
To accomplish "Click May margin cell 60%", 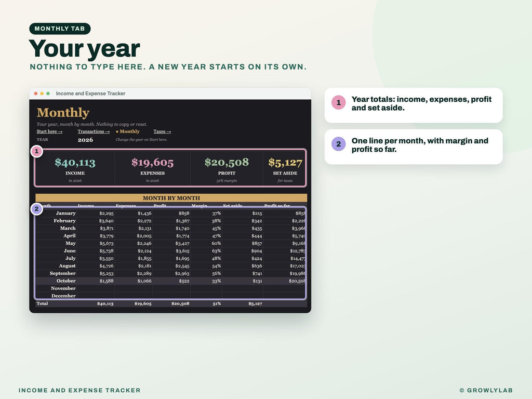I will [217, 243].
